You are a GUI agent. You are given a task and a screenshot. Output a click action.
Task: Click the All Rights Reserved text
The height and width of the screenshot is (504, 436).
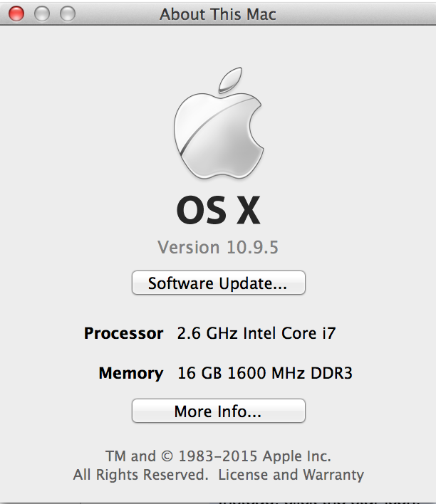(x=140, y=475)
